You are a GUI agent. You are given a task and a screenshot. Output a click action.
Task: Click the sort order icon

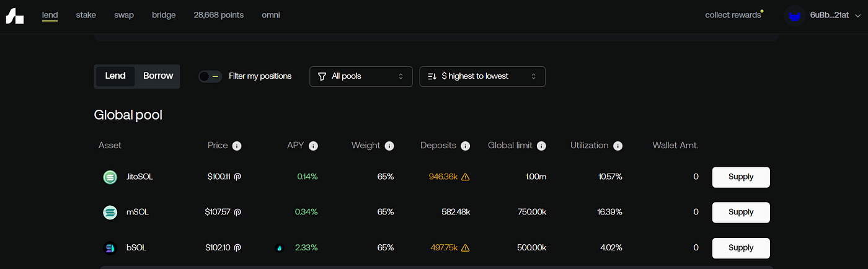click(x=432, y=76)
